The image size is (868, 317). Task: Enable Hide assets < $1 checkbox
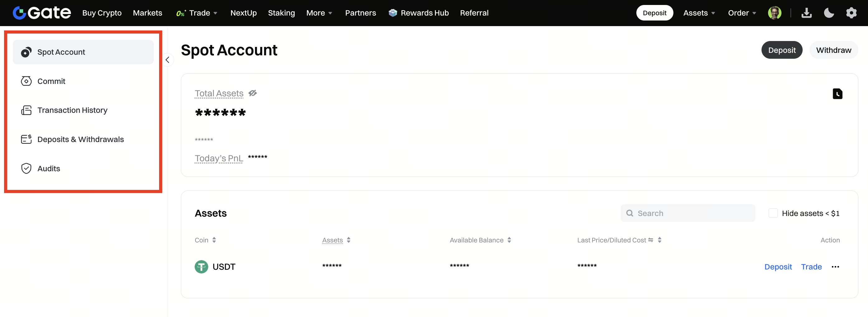pyautogui.click(x=773, y=213)
